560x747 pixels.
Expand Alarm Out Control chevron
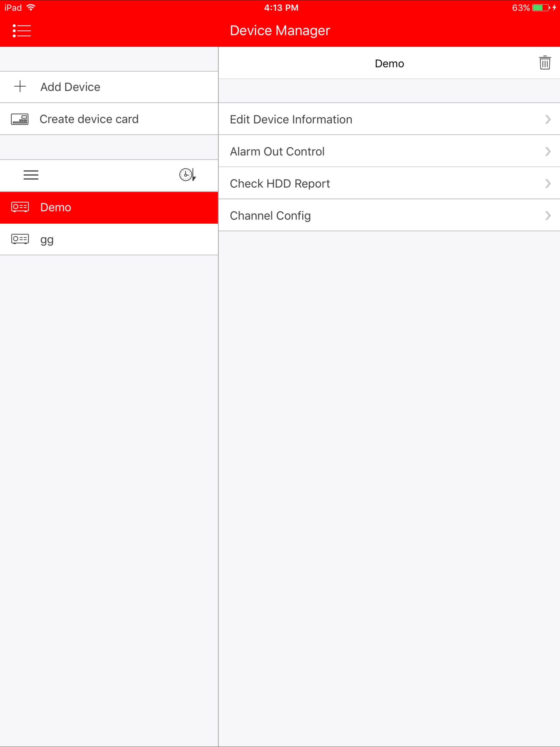547,151
